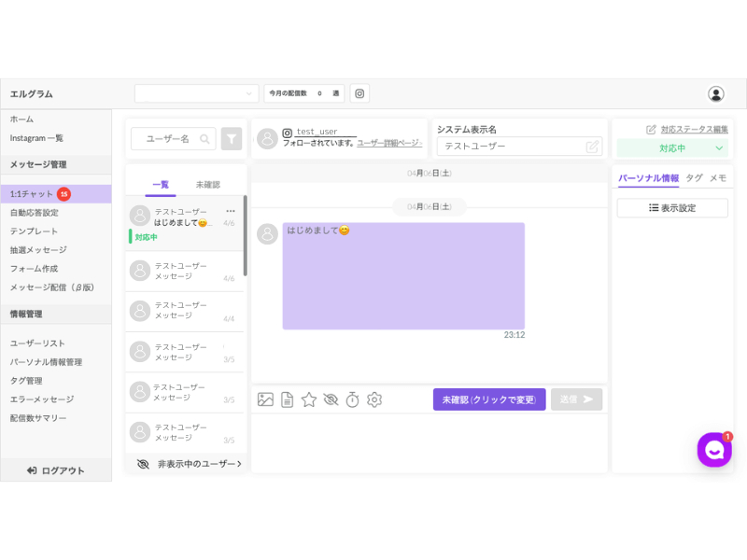Open the timer stopwatch icon

353,399
